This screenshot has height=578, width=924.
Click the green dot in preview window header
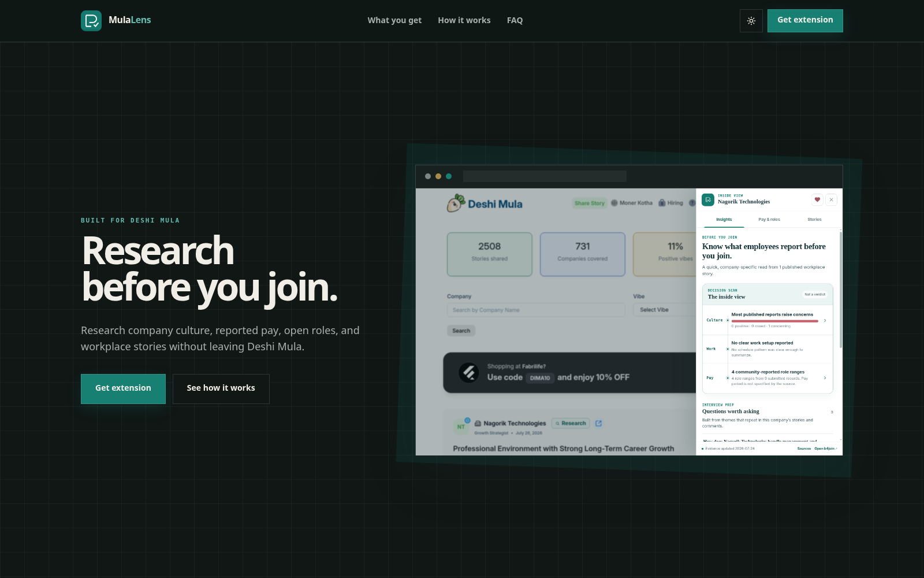coord(449,176)
